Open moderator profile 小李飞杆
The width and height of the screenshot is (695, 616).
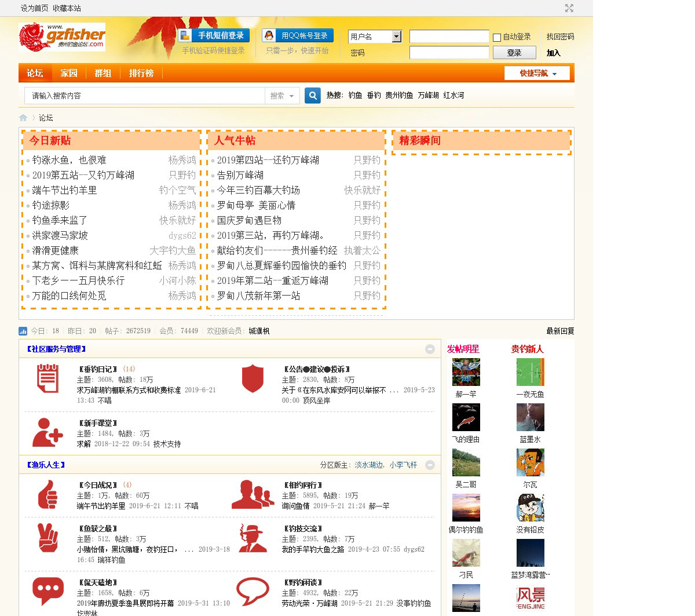point(403,465)
